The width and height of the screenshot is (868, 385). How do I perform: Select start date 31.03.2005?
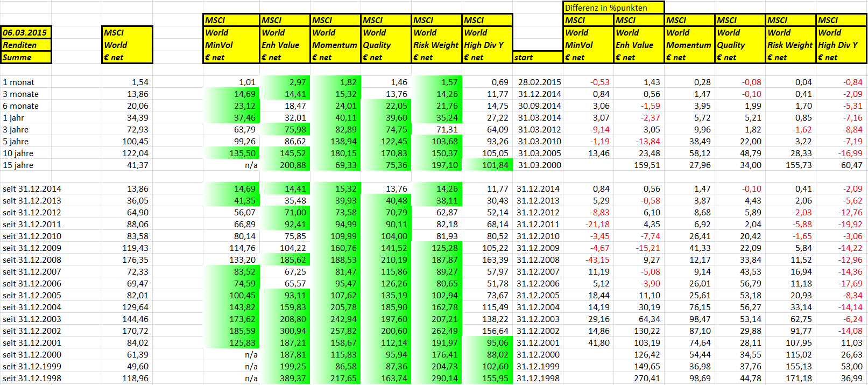tap(540, 153)
